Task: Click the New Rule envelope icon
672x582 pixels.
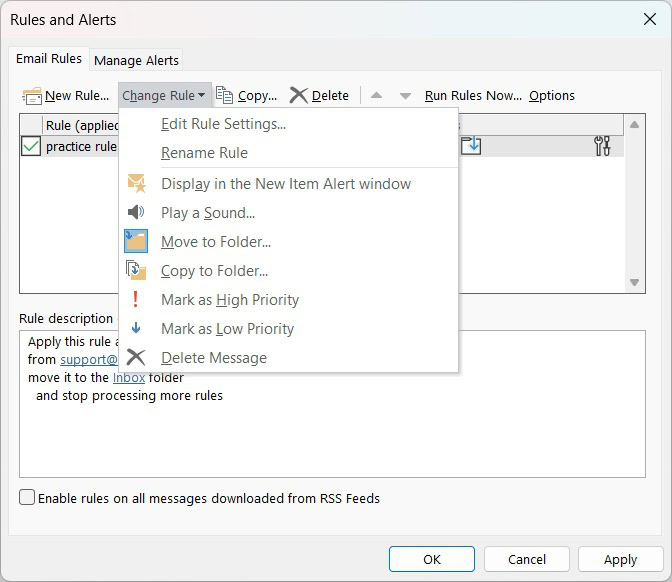Action: (32, 96)
